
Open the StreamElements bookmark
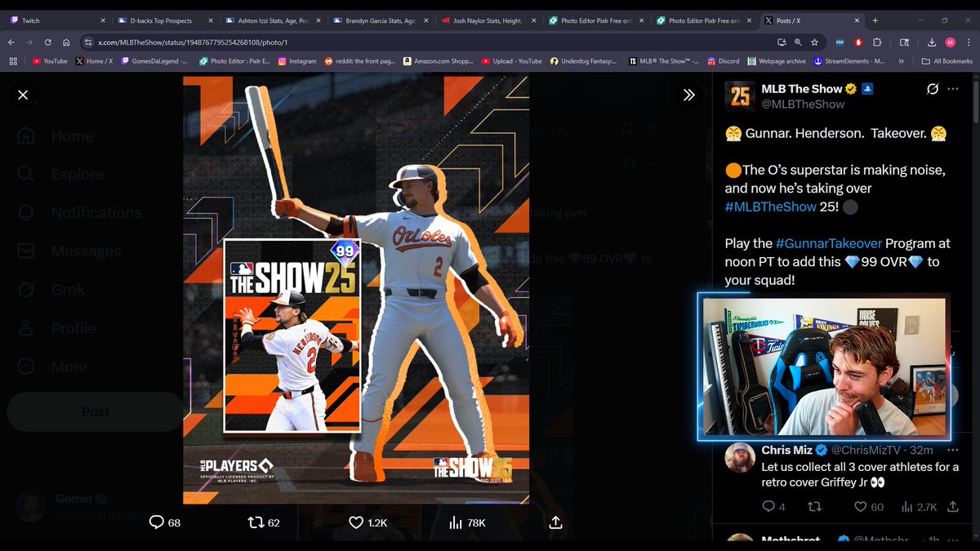point(850,60)
